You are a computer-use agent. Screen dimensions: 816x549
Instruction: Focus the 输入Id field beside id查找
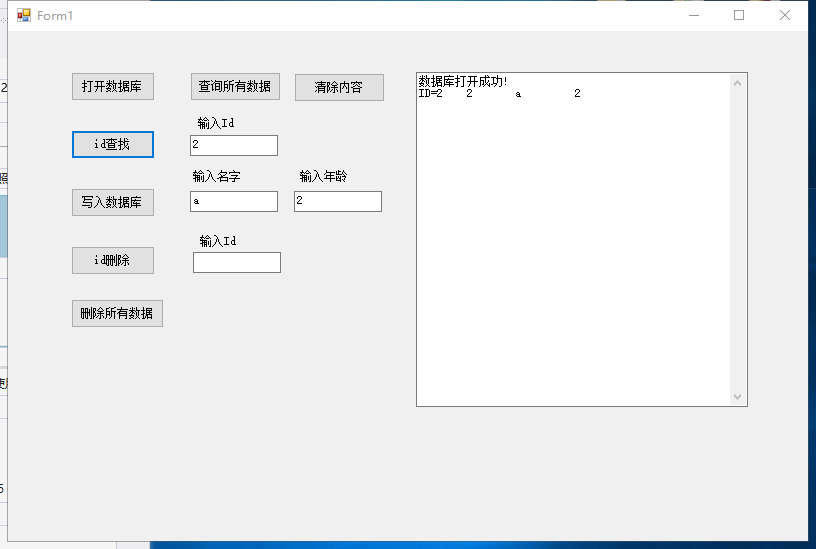coord(233,145)
